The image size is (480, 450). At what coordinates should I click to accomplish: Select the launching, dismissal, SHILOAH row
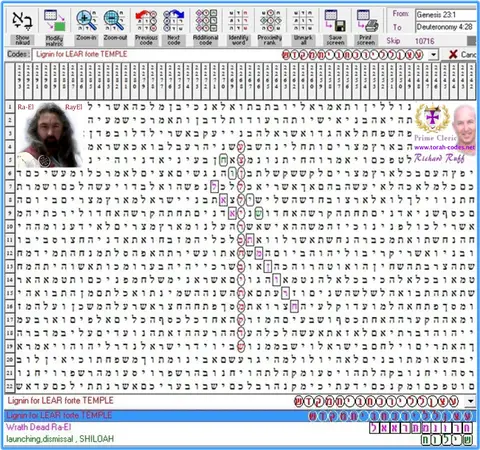click(239, 439)
